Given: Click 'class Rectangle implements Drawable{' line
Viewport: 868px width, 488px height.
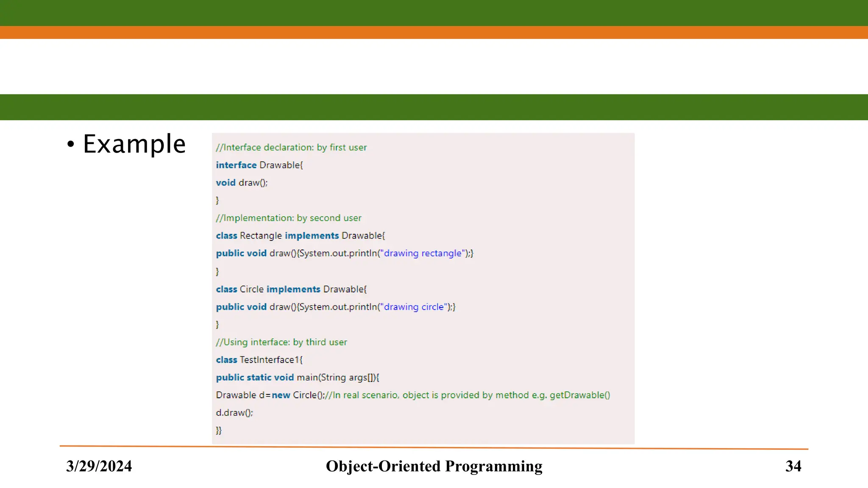Looking at the screenshot, I should click(x=300, y=236).
